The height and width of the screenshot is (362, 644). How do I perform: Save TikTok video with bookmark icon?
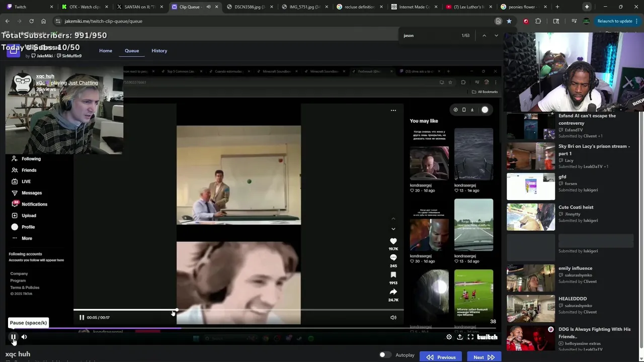coord(393,275)
